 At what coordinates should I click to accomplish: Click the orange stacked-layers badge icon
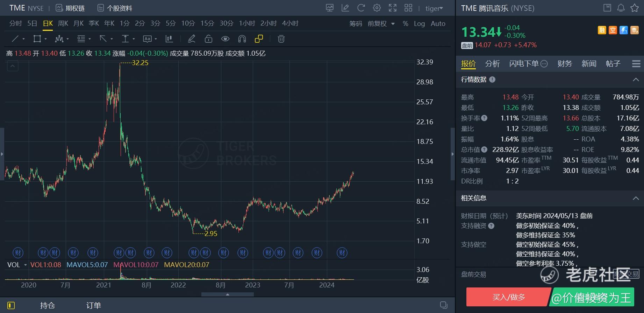tap(635, 30)
